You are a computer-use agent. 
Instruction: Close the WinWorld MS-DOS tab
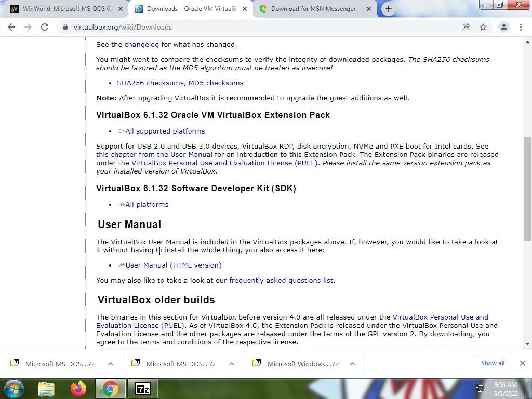(121, 9)
